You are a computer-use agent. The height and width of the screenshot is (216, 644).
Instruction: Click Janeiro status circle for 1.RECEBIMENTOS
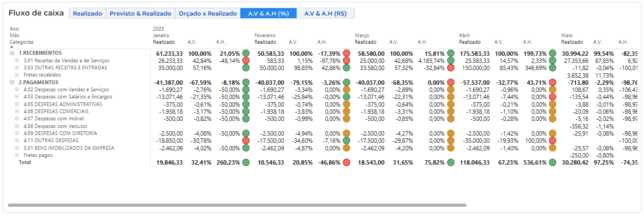point(246,53)
